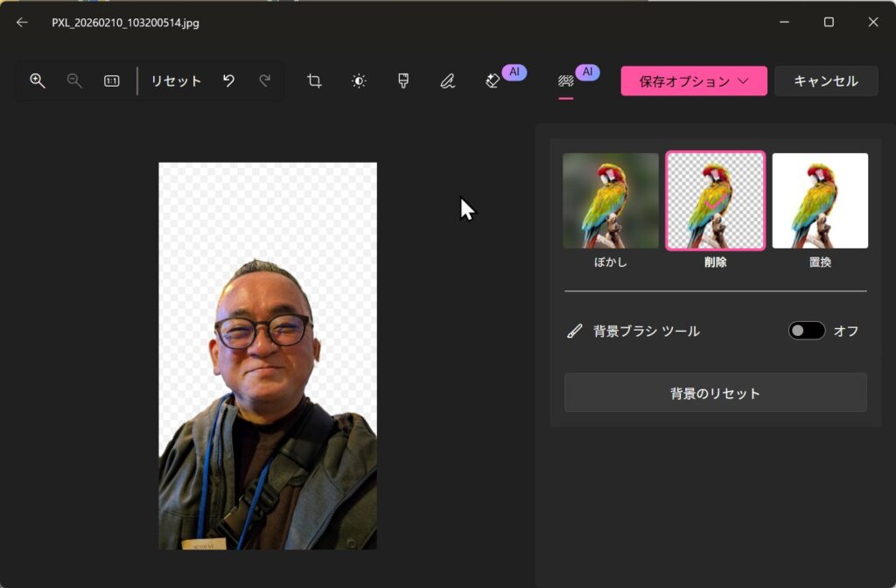Open the brightness adjustment tool

pyautogui.click(x=359, y=80)
